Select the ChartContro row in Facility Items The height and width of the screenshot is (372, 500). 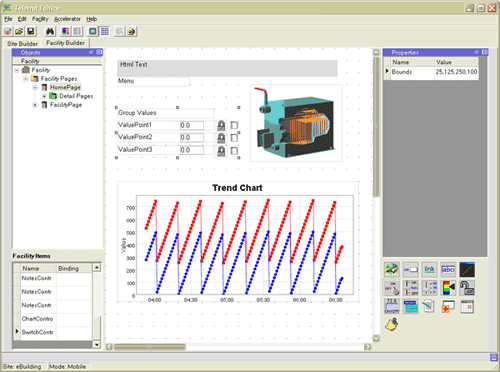pyautogui.click(x=53, y=319)
